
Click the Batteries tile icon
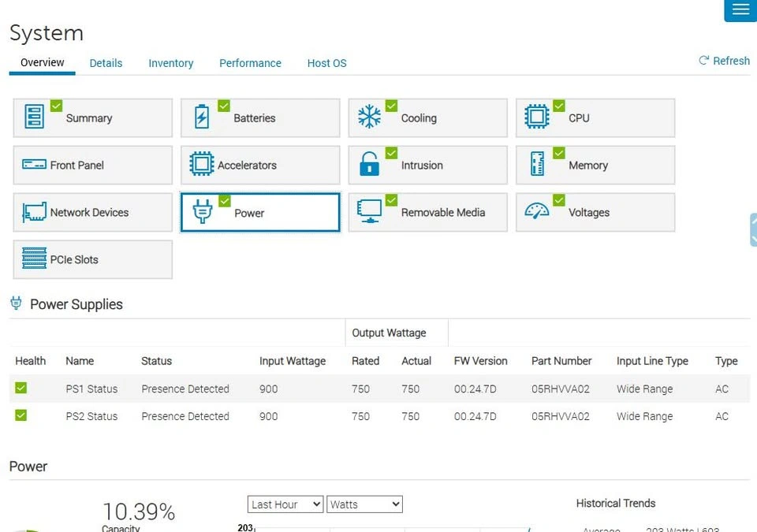[202, 118]
